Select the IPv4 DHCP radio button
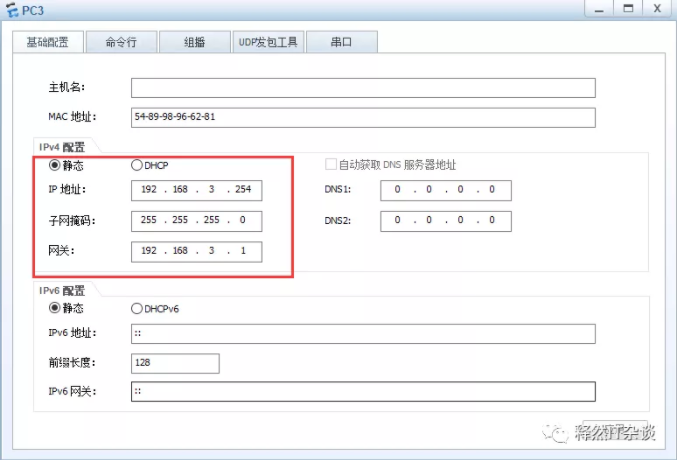The width and height of the screenshot is (679, 460). click(x=137, y=165)
